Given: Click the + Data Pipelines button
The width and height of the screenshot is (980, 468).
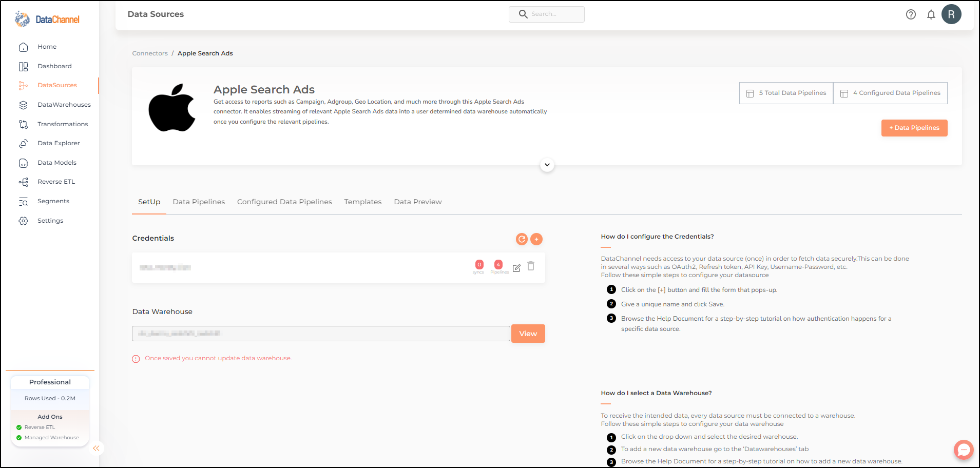Looking at the screenshot, I should [x=914, y=128].
